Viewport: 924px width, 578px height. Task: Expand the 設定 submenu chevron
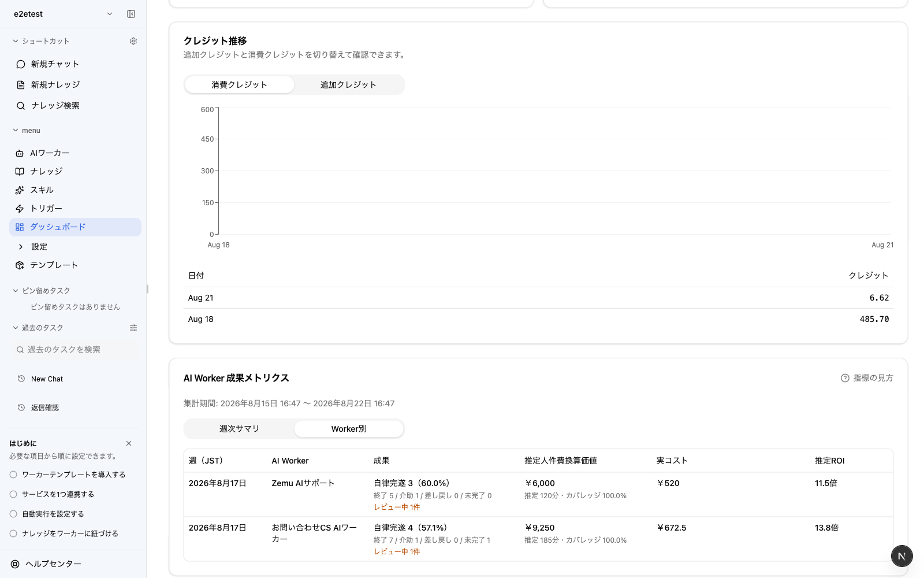coord(21,247)
